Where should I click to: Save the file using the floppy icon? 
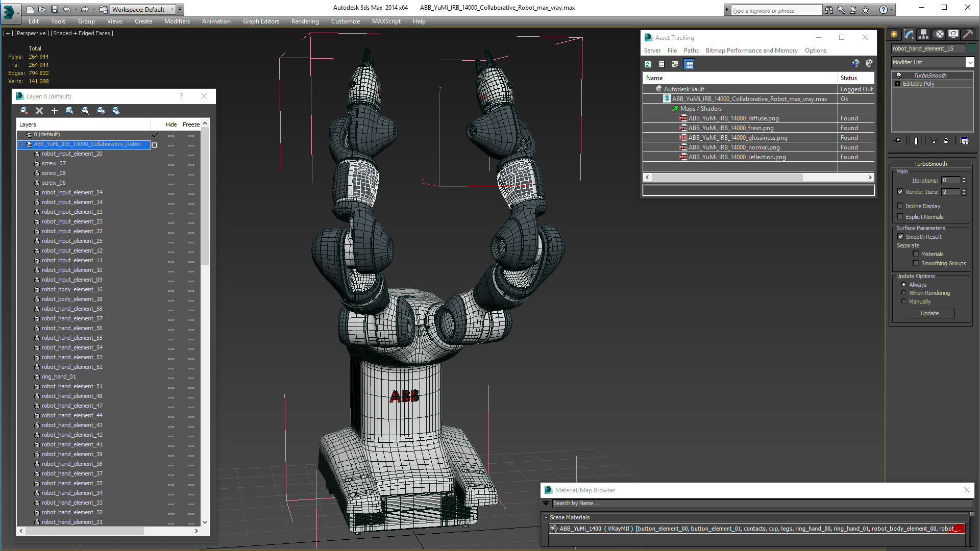pos(54,9)
